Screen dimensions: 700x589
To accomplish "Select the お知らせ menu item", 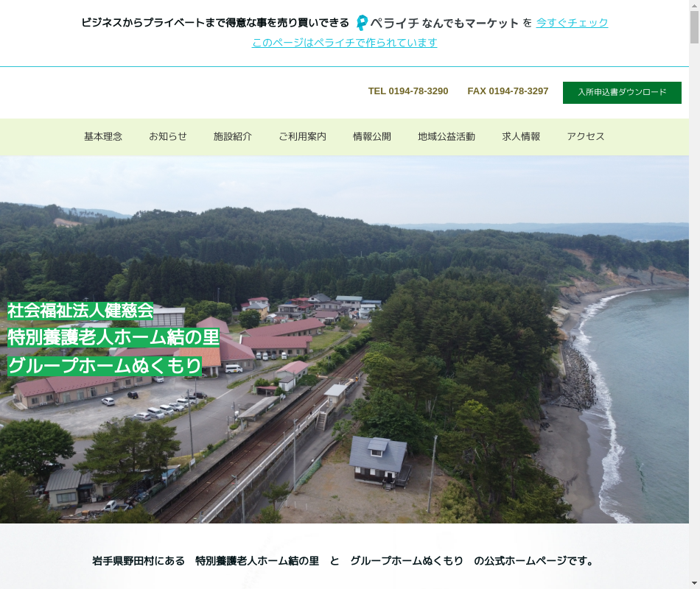I will coord(168,136).
